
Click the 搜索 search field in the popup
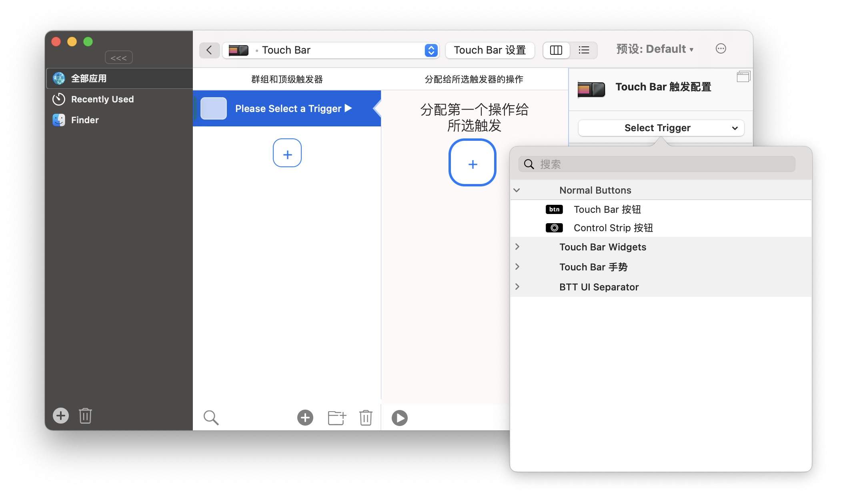click(656, 164)
